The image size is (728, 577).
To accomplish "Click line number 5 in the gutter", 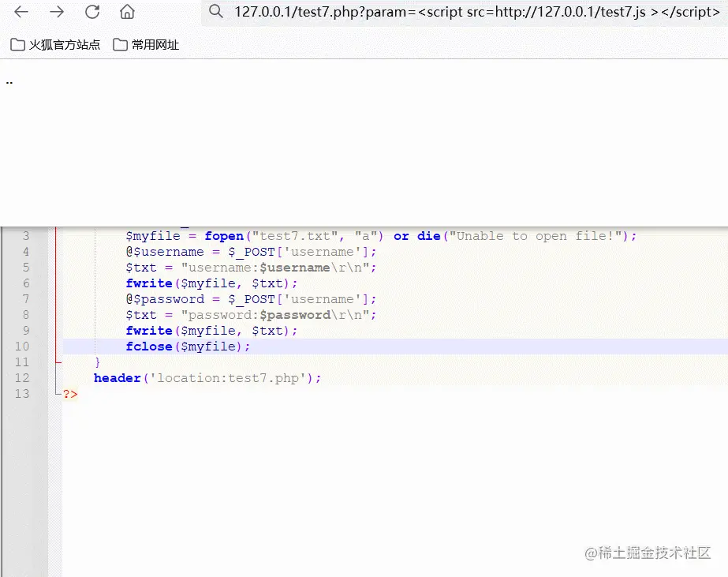I will pos(26,268).
